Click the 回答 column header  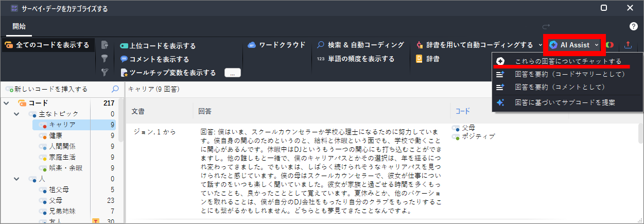(204, 111)
